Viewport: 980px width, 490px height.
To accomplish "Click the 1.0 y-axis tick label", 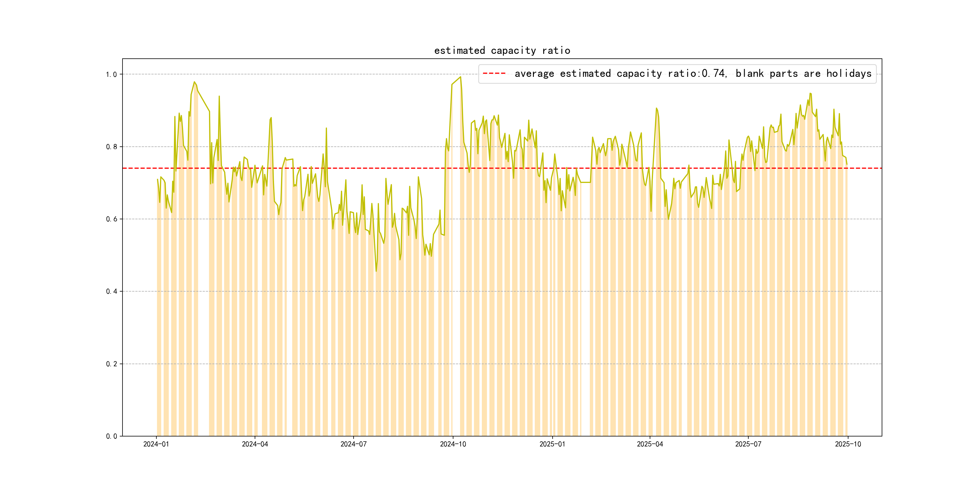I will (111, 75).
